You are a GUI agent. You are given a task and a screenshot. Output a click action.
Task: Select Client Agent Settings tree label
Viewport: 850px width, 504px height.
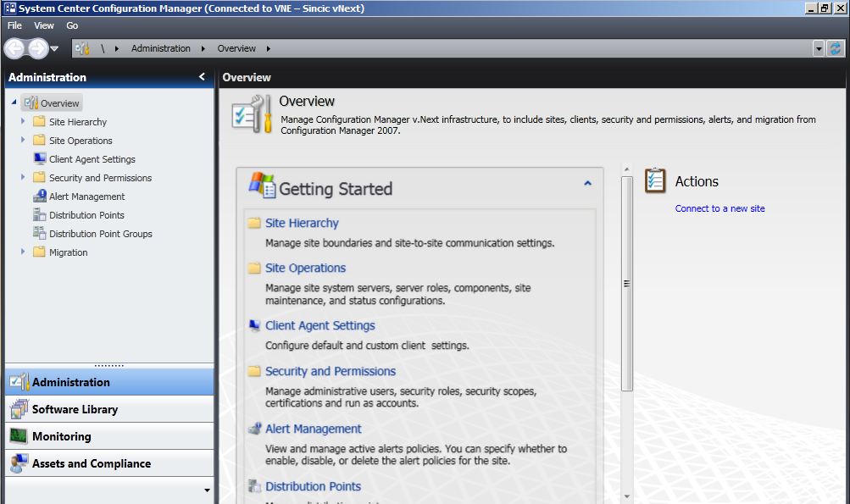(92, 159)
